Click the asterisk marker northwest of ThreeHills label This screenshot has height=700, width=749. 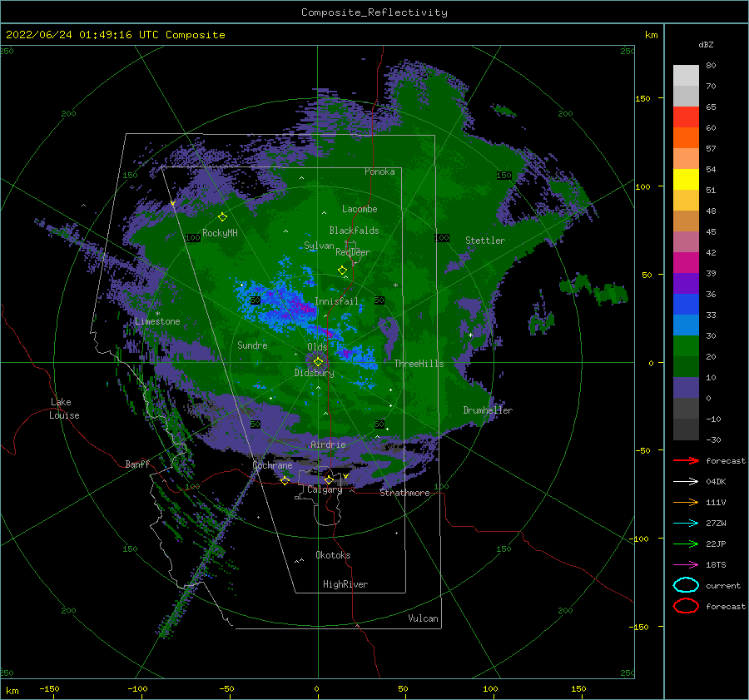tap(395, 285)
